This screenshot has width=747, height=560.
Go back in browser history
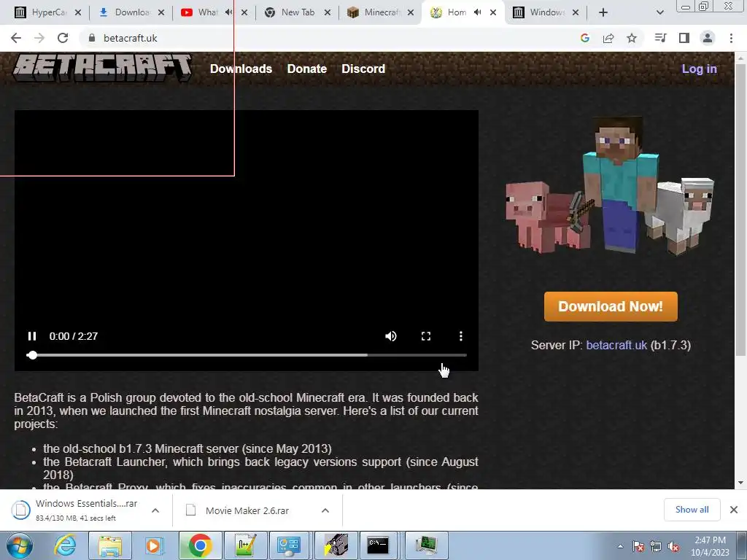click(x=16, y=38)
